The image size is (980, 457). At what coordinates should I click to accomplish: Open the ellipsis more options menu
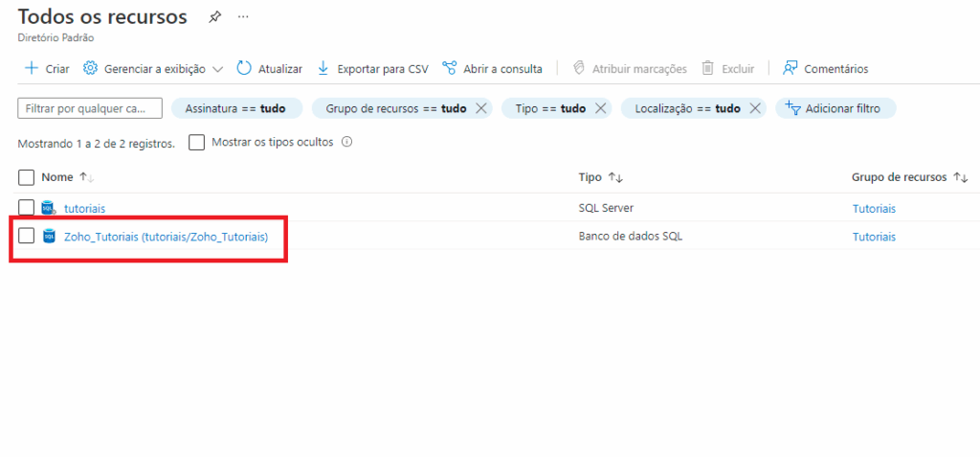(x=244, y=17)
